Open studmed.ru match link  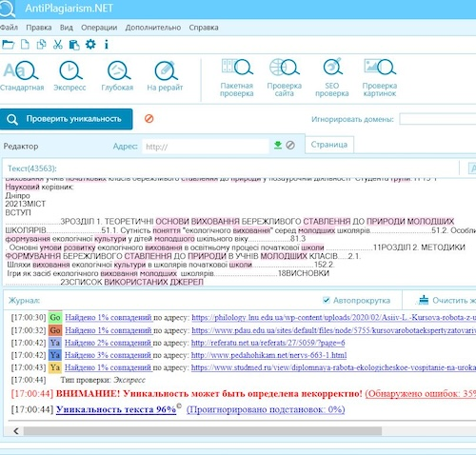pyautogui.click(x=333, y=367)
